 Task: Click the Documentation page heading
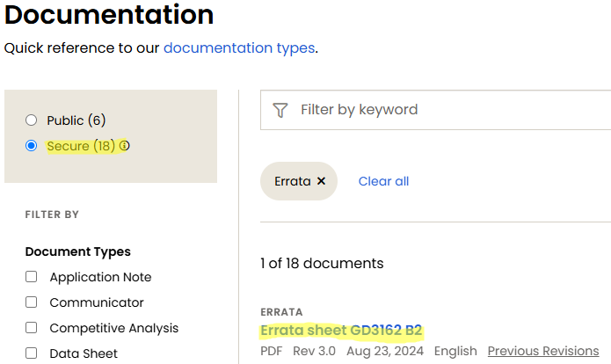pyautogui.click(x=109, y=15)
